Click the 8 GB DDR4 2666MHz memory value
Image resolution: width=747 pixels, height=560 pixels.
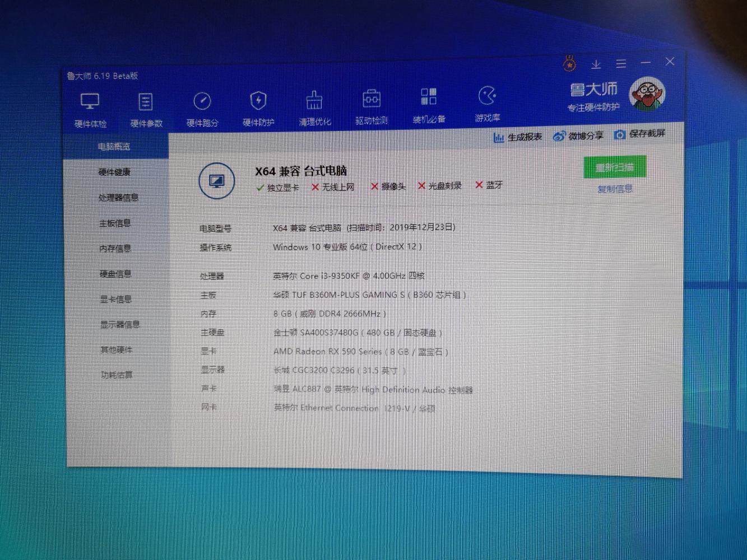click(330, 314)
